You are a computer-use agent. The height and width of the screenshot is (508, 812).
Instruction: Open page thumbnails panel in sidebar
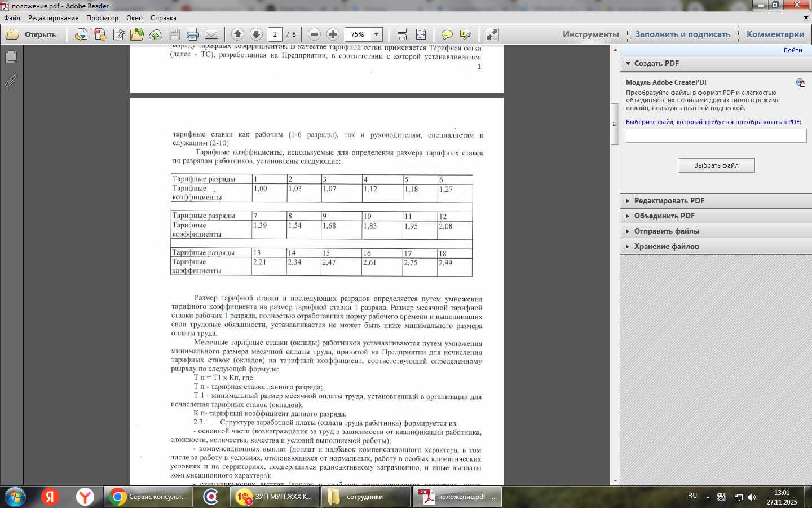click(x=11, y=57)
